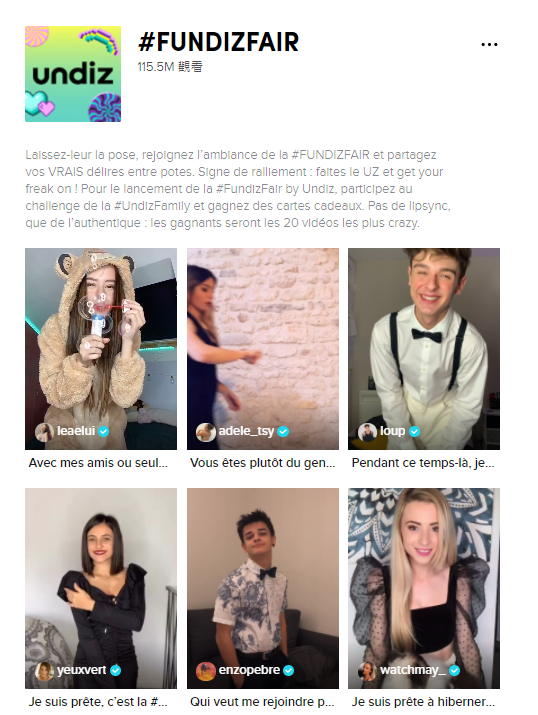This screenshot has width=538, height=715.
Task: Click the username link adele_tsy
Action: click(x=246, y=431)
